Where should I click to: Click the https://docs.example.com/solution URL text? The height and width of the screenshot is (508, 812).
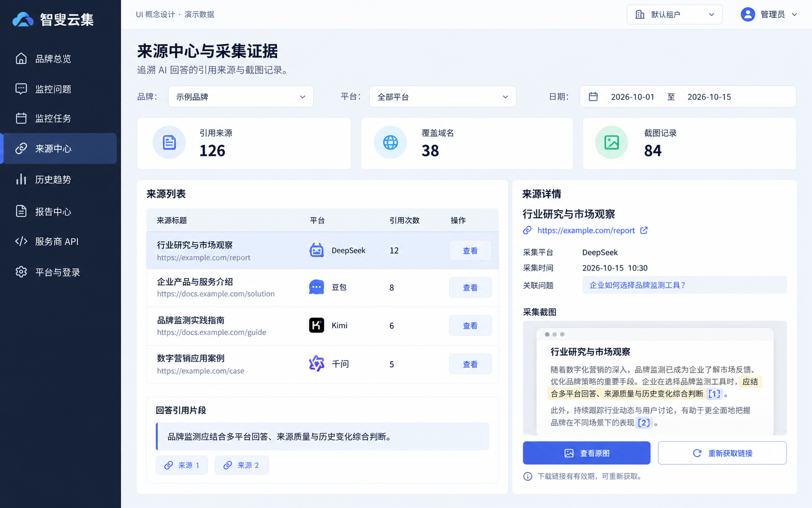pyautogui.click(x=216, y=294)
